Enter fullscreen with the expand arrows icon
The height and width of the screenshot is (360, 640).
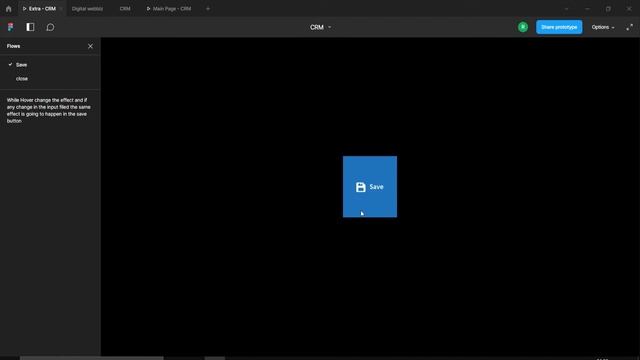(x=629, y=27)
